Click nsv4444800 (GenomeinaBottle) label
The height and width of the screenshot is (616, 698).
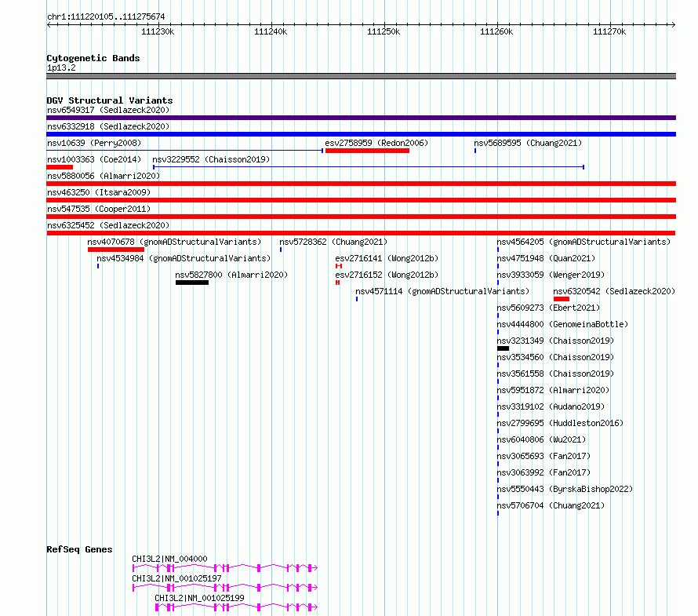(562, 324)
